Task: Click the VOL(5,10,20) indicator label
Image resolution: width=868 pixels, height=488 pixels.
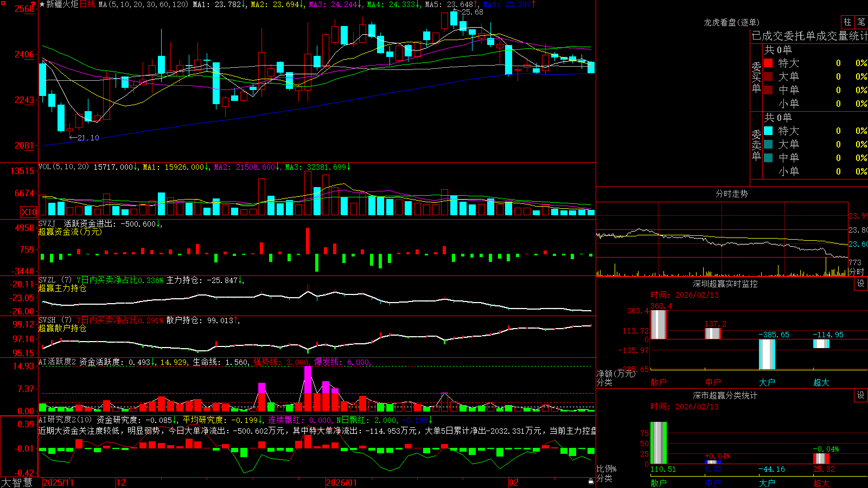Action: [x=64, y=167]
